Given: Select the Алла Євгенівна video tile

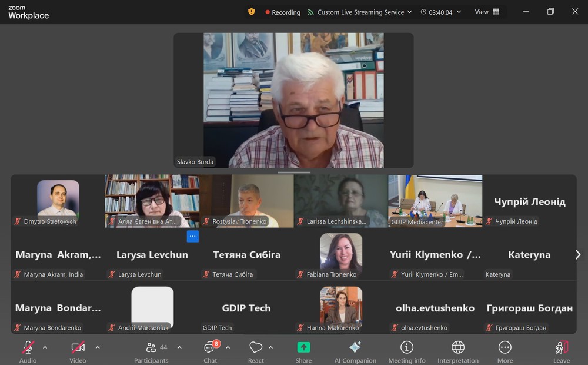Looking at the screenshot, I should coord(152,201).
